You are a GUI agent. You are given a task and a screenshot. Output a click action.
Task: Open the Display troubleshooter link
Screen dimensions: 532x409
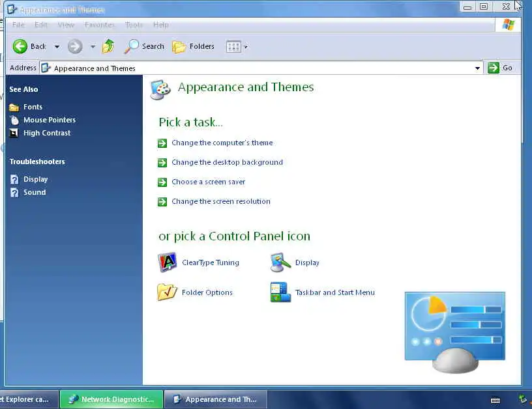[36, 179]
